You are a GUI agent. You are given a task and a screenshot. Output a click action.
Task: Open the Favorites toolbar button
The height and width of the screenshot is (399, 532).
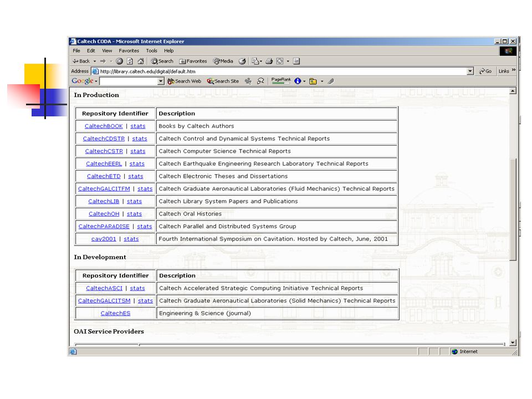pos(193,61)
